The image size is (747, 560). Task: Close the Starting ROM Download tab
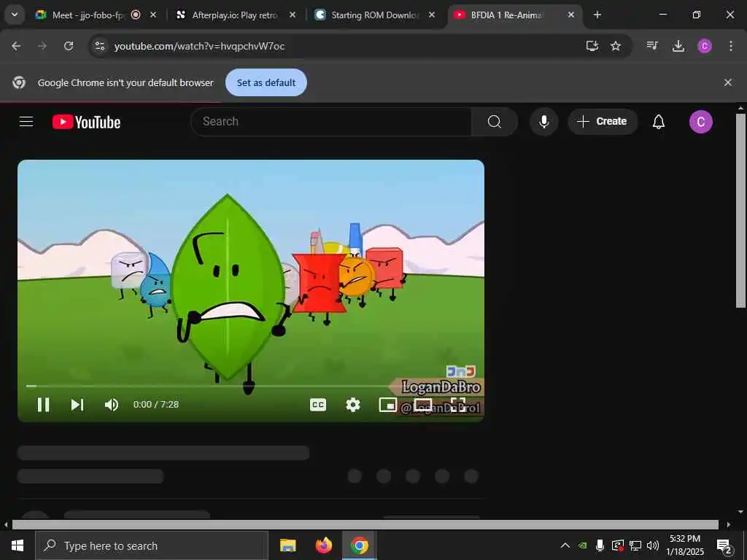[432, 15]
